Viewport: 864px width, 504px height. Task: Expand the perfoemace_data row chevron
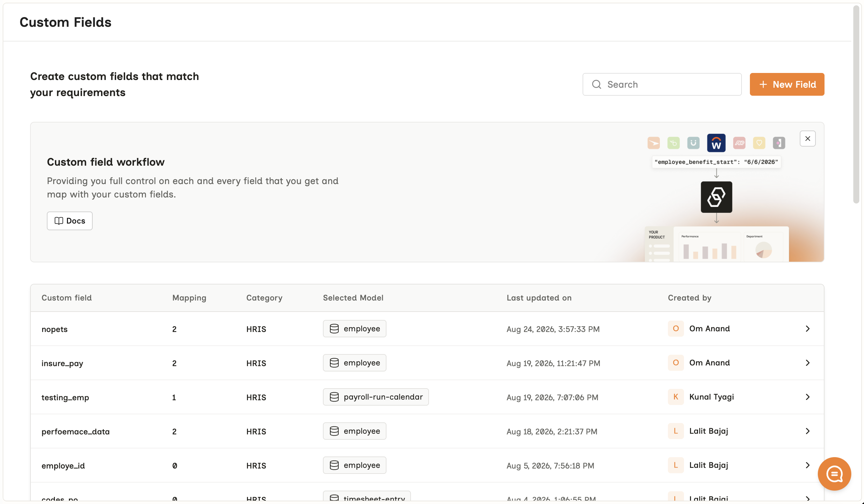[807, 431]
